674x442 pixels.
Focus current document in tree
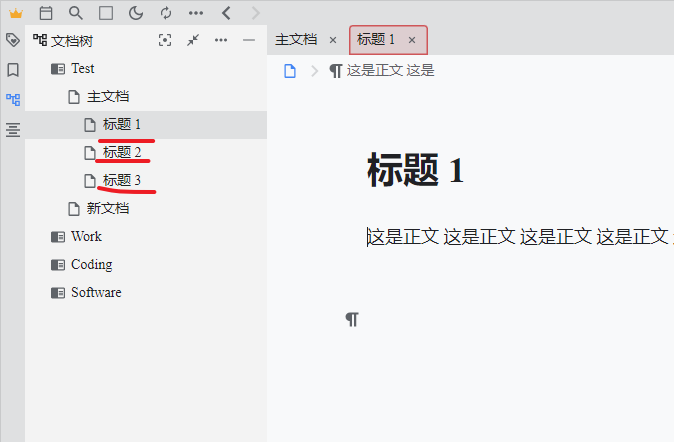coord(165,40)
